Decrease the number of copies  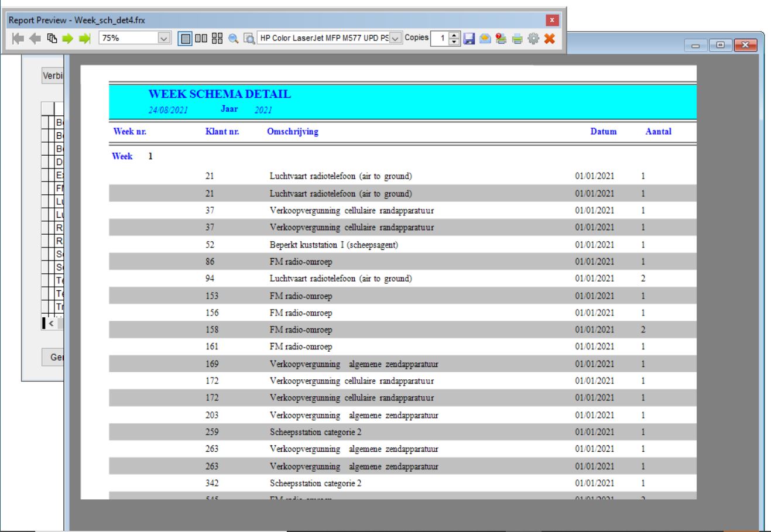454,42
